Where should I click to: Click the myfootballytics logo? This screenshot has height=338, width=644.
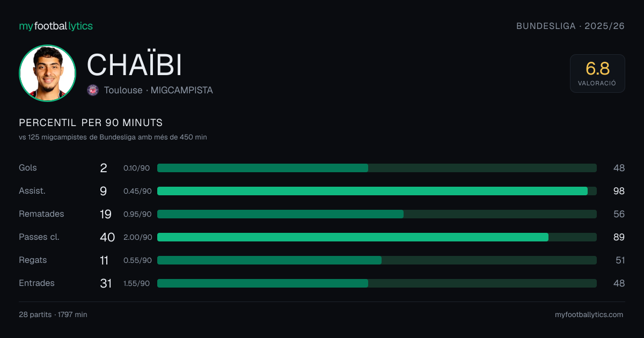click(56, 26)
